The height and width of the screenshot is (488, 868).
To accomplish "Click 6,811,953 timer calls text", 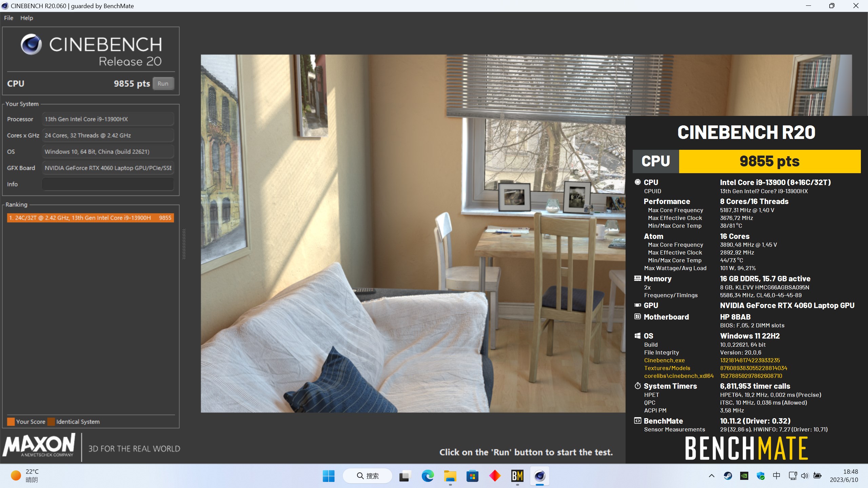I will (755, 386).
